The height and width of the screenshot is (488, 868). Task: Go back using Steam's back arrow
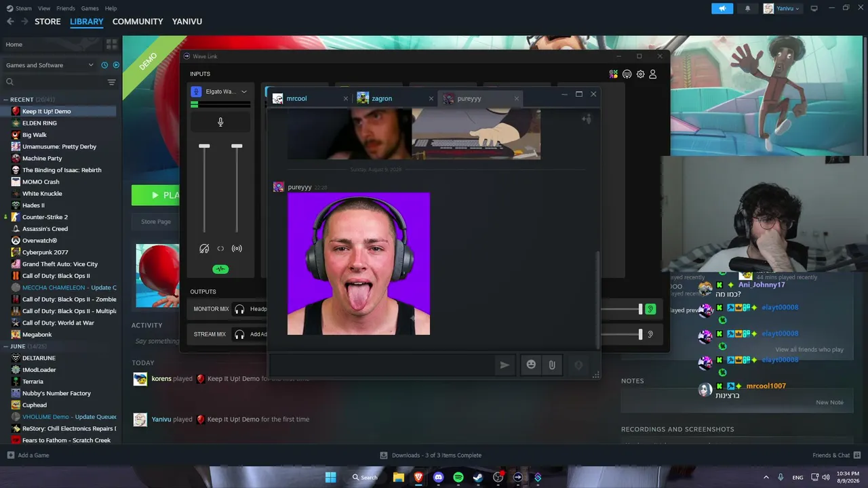coord(10,22)
